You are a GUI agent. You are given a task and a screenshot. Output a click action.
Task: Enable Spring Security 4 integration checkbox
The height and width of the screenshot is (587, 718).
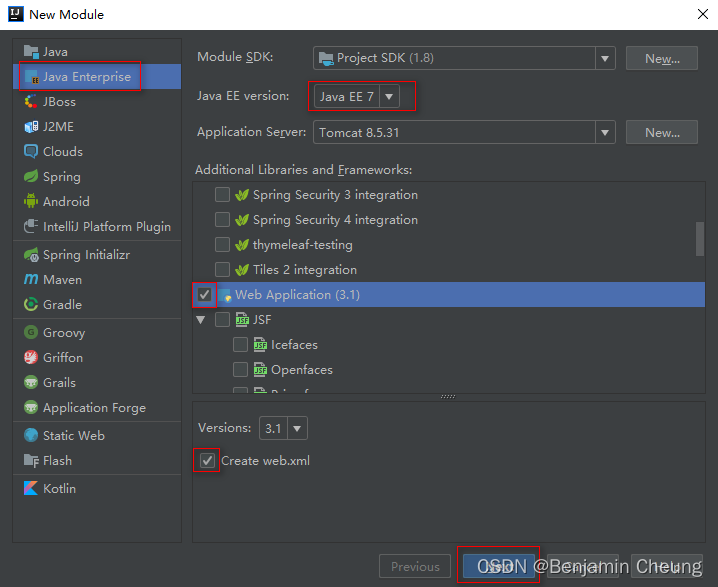coord(223,220)
